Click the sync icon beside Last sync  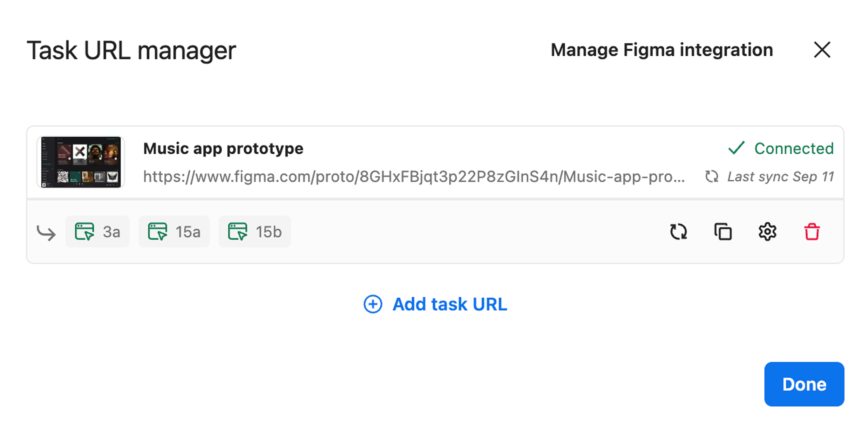coord(712,177)
